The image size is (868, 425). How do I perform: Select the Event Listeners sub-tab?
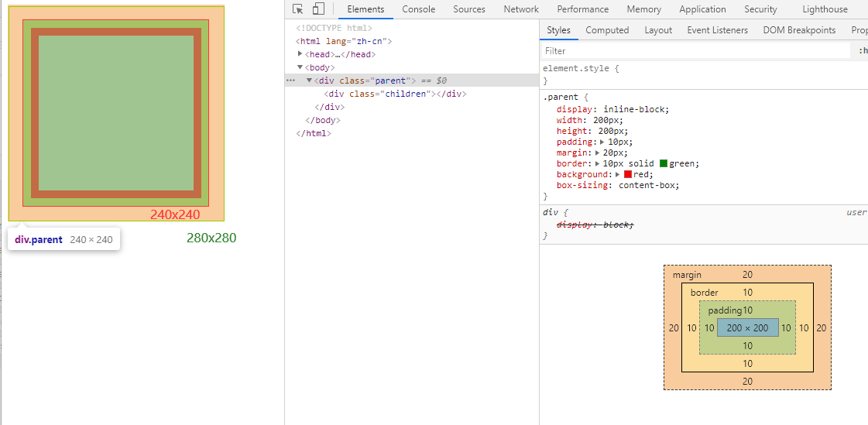tap(718, 30)
